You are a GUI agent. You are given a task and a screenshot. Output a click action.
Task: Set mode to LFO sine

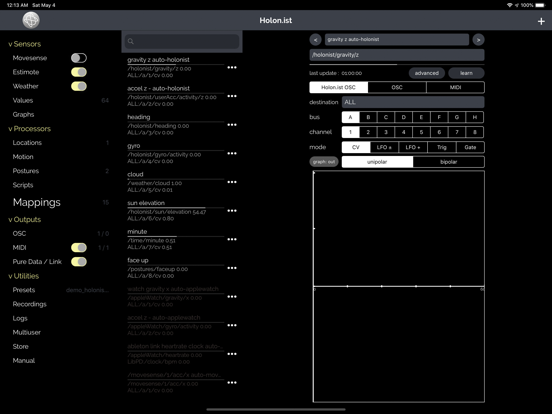pos(384,147)
